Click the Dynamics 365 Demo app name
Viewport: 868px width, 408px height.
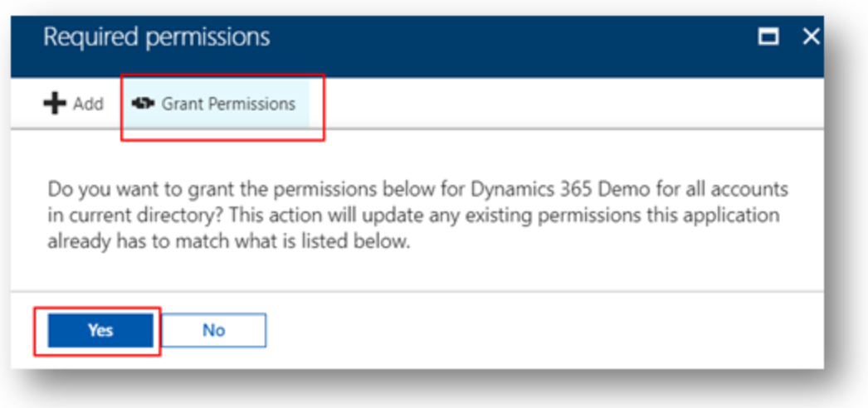click(549, 190)
